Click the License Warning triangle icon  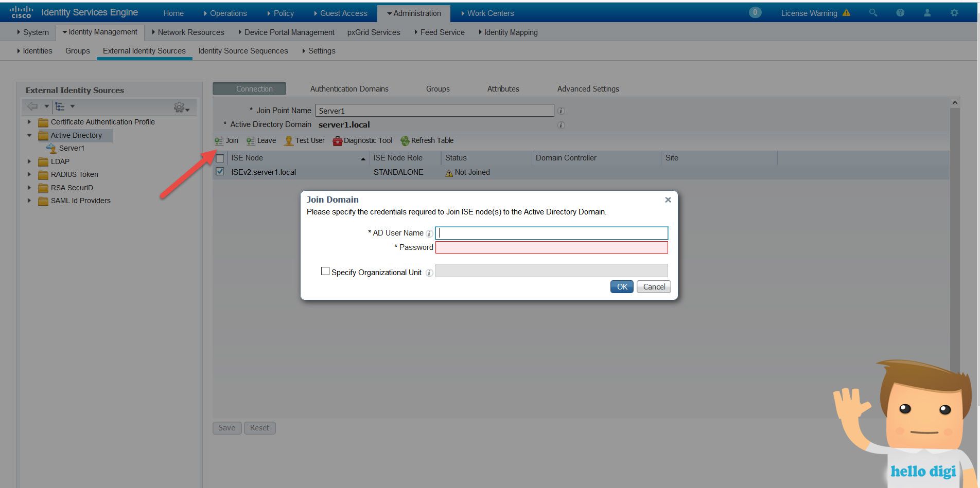tap(846, 13)
